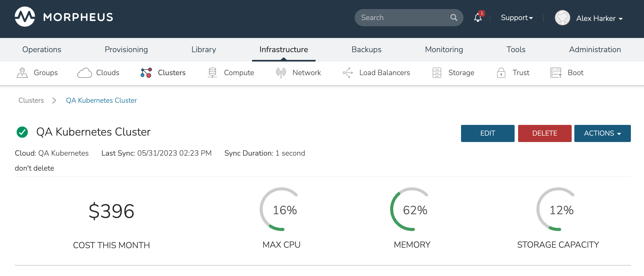Select the Clouds cloud icon

point(84,73)
